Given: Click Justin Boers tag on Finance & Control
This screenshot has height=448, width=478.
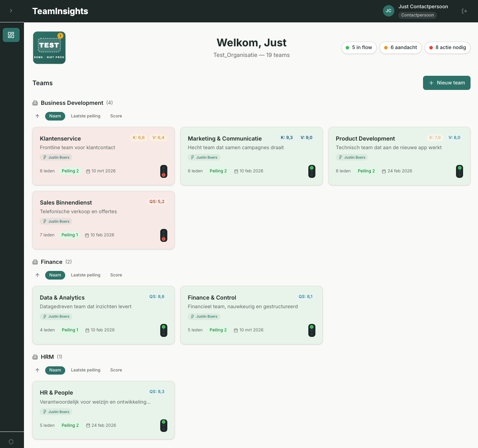Looking at the screenshot, I should [x=204, y=316].
